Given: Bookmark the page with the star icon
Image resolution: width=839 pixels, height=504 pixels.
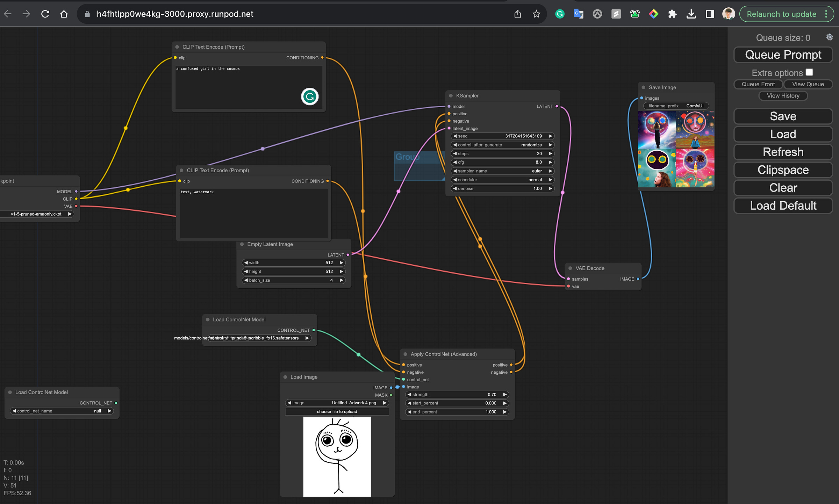Looking at the screenshot, I should (536, 14).
